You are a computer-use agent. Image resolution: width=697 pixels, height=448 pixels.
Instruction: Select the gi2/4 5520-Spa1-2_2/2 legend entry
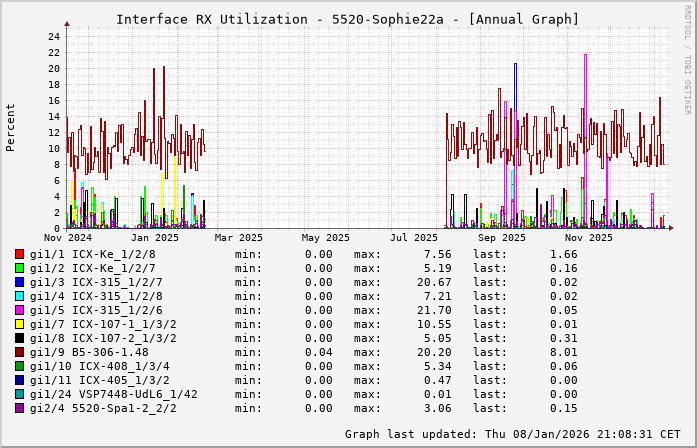coord(103,408)
